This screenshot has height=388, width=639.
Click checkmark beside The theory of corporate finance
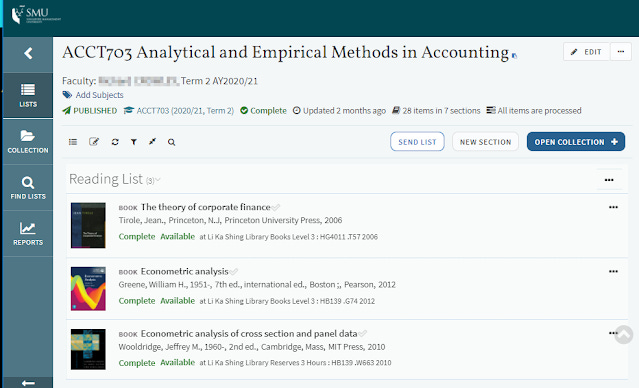pos(276,207)
